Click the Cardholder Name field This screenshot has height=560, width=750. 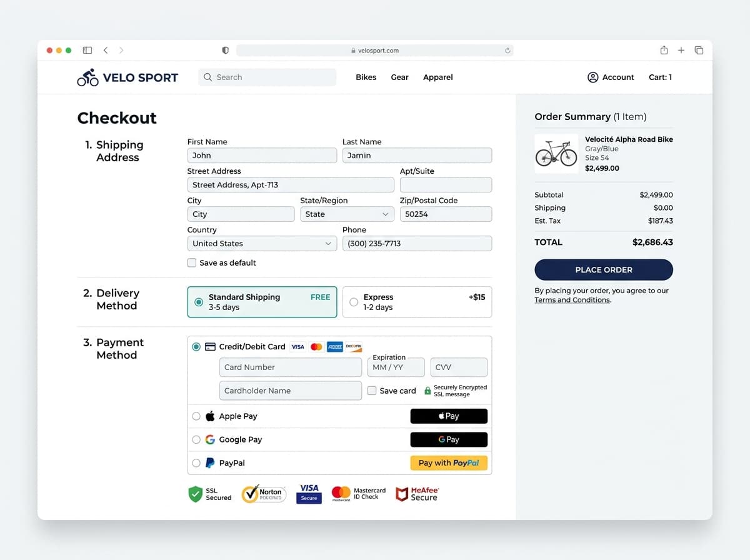click(x=291, y=391)
